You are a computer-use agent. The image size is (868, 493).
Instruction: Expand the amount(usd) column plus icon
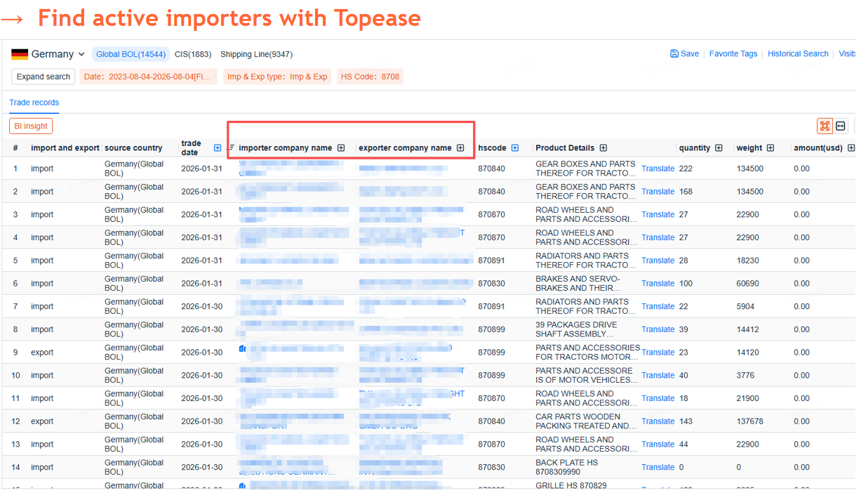(851, 147)
